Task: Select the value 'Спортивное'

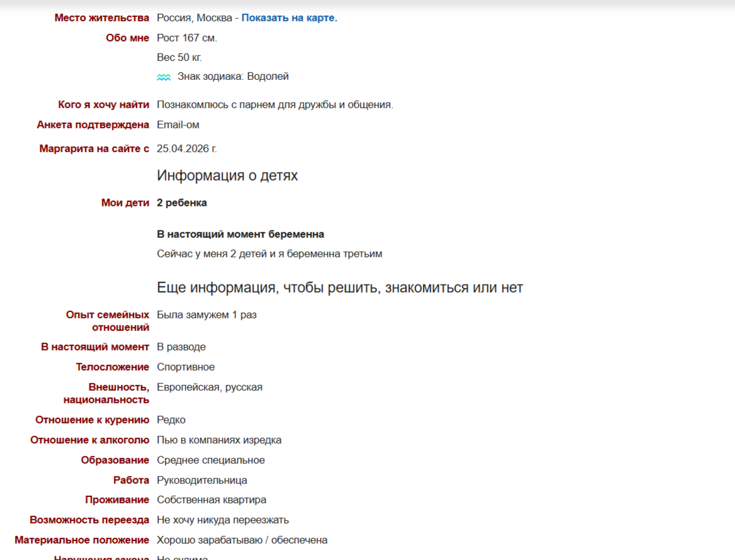Action: (186, 367)
